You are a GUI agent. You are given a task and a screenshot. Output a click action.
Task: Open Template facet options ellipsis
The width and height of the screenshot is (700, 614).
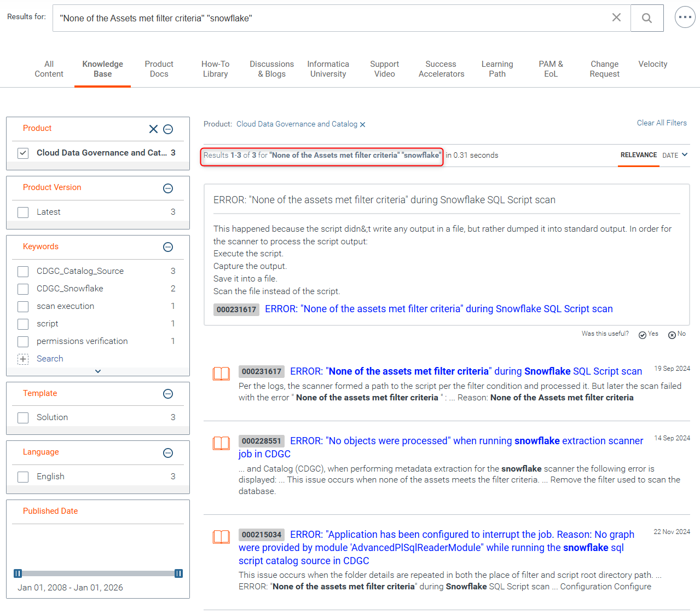point(168,394)
